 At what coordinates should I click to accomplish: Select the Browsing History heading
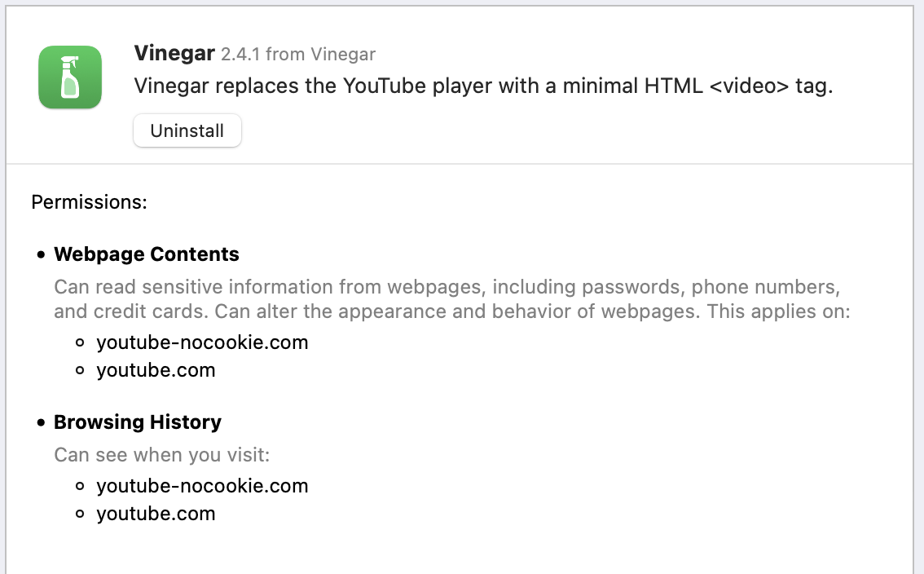(x=138, y=422)
